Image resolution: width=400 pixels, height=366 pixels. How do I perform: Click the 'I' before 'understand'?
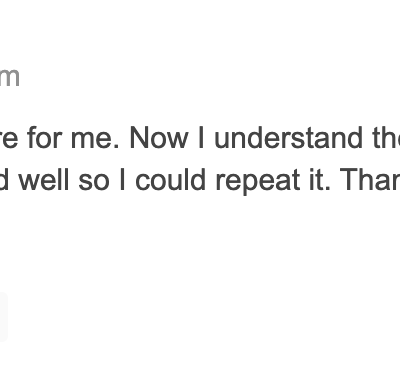pyautogui.click(x=201, y=138)
